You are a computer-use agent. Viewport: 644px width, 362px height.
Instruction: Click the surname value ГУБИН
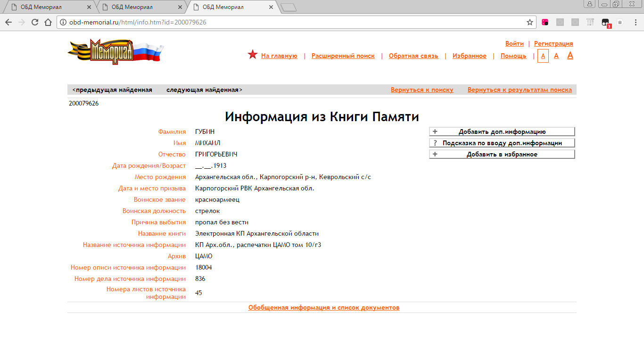pos(205,132)
